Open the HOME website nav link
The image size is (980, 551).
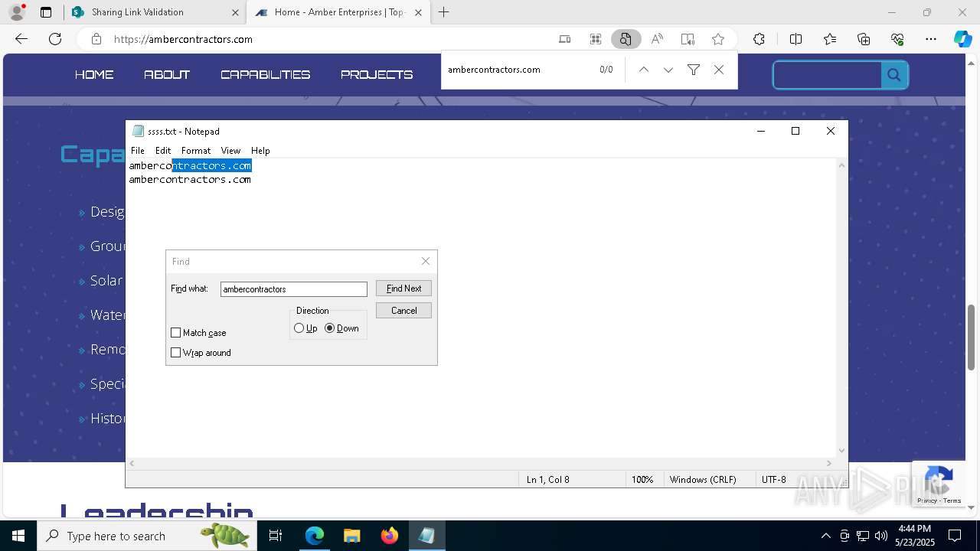tap(94, 74)
